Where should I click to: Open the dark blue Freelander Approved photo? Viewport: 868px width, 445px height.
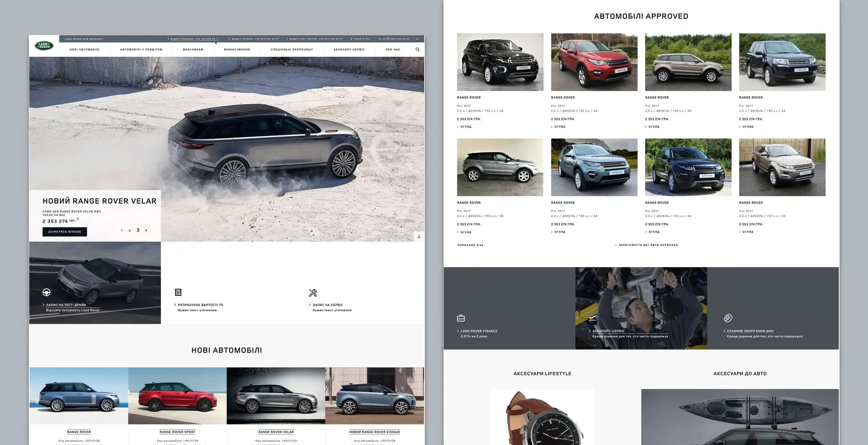coord(782,62)
